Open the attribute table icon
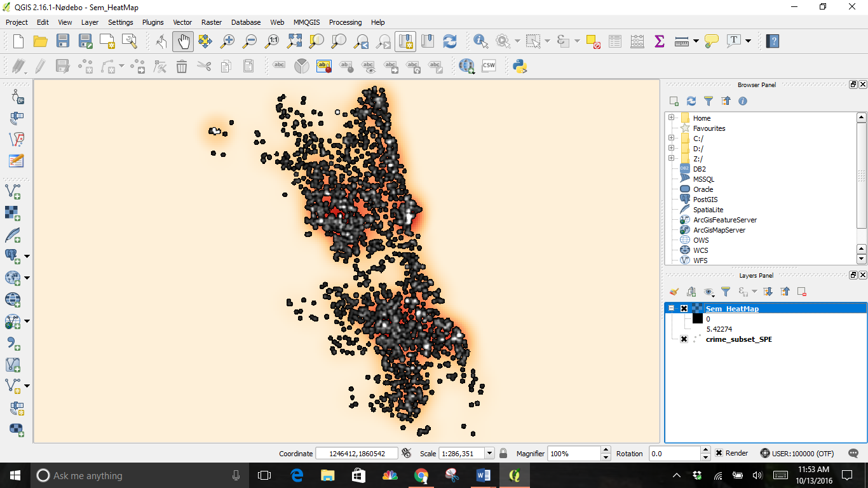Image resolution: width=868 pixels, height=488 pixels. click(615, 41)
